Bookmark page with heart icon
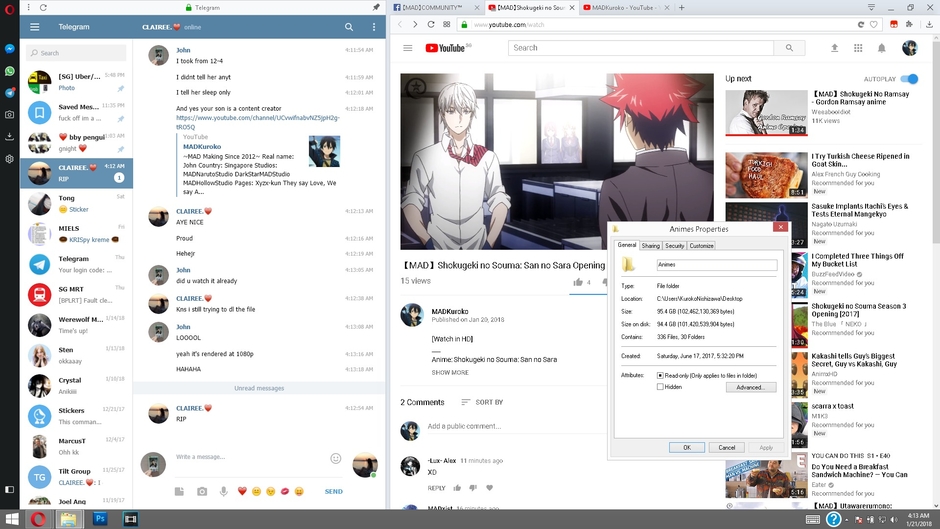The height and width of the screenshot is (529, 940). [x=873, y=25]
